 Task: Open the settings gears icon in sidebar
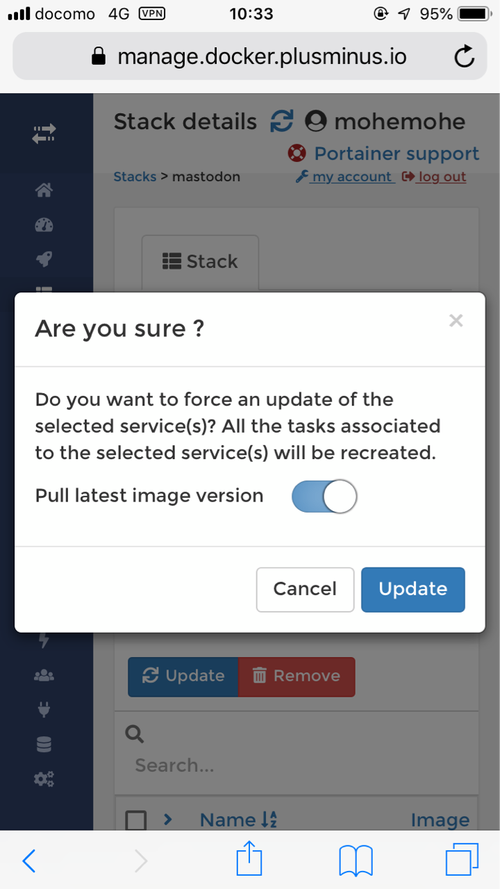44,779
